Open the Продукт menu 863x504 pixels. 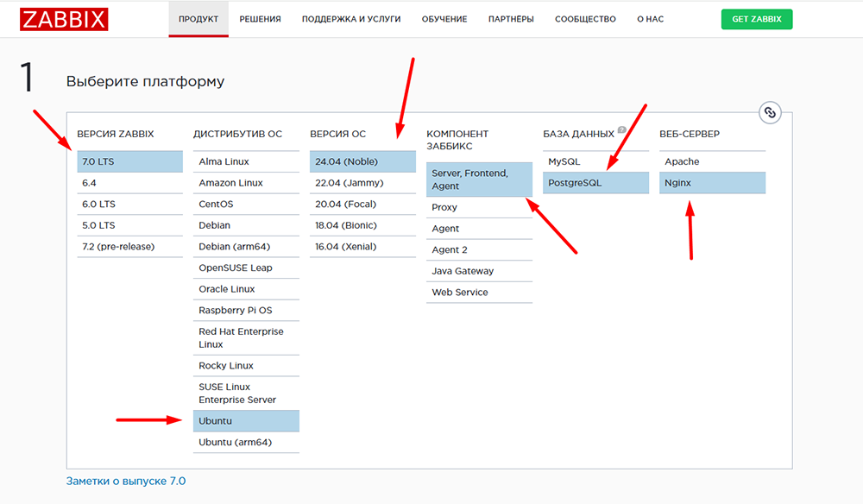click(x=198, y=19)
